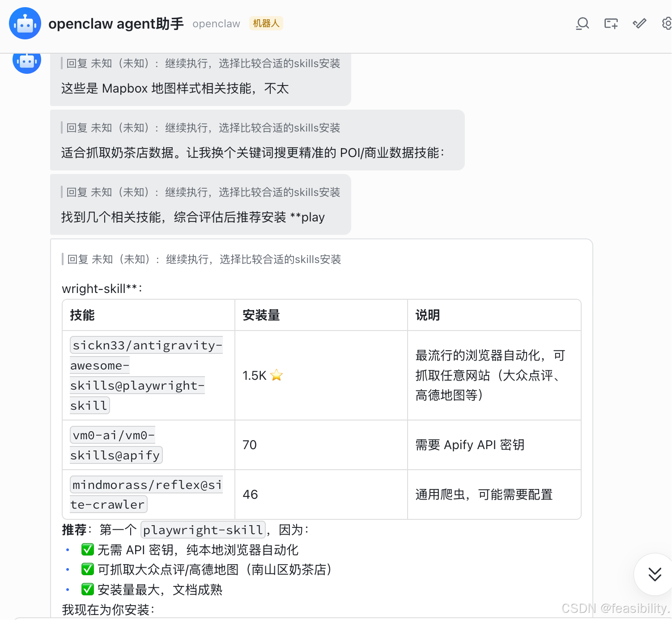Click the 机器人 bot tag
The width and height of the screenshot is (672, 620).
(266, 23)
